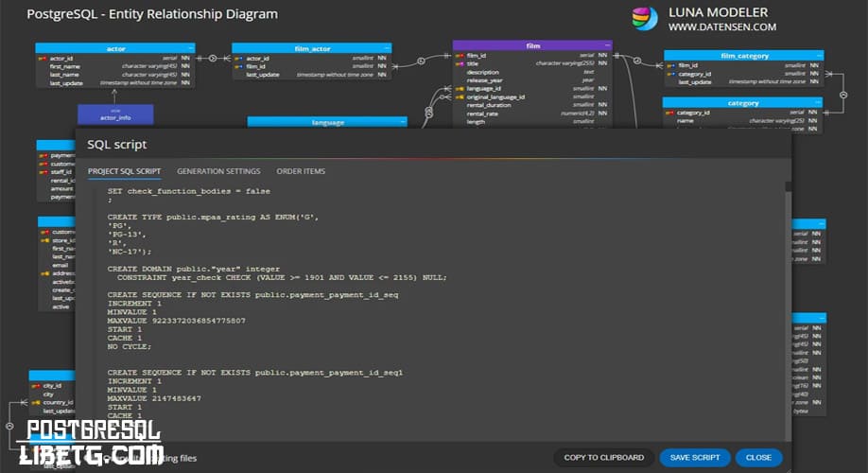Select the category table header
Image resolution: width=868 pixels, height=473 pixels.
point(743,103)
